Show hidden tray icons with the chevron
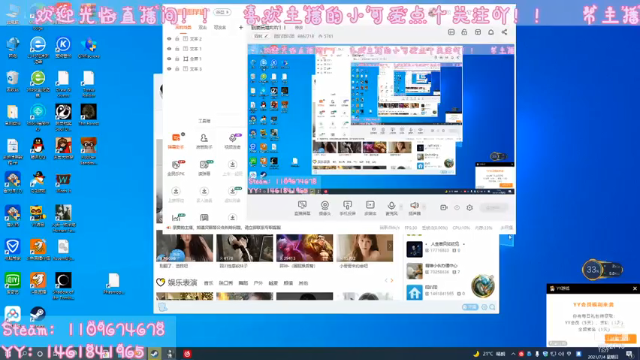The width and height of the screenshot is (640, 360). point(513,354)
